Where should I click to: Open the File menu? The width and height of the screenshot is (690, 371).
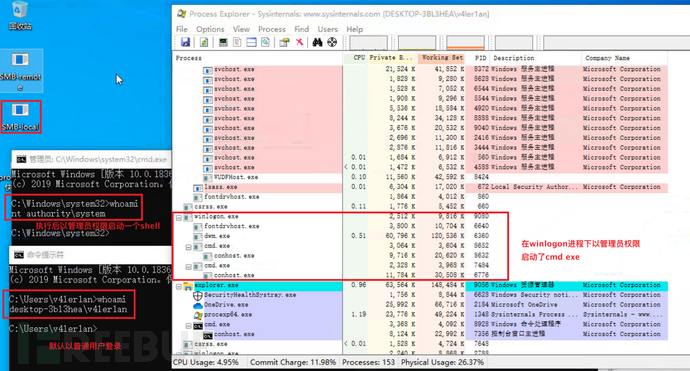[x=182, y=29]
